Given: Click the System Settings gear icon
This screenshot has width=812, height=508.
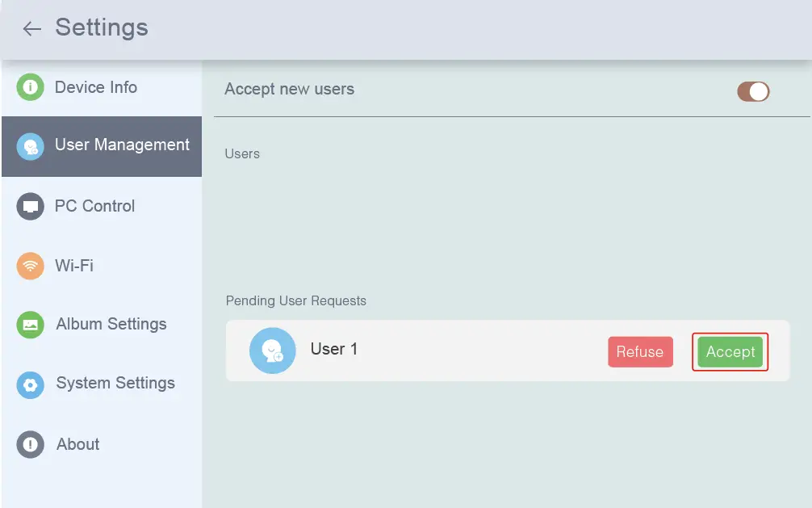Looking at the screenshot, I should tap(30, 384).
